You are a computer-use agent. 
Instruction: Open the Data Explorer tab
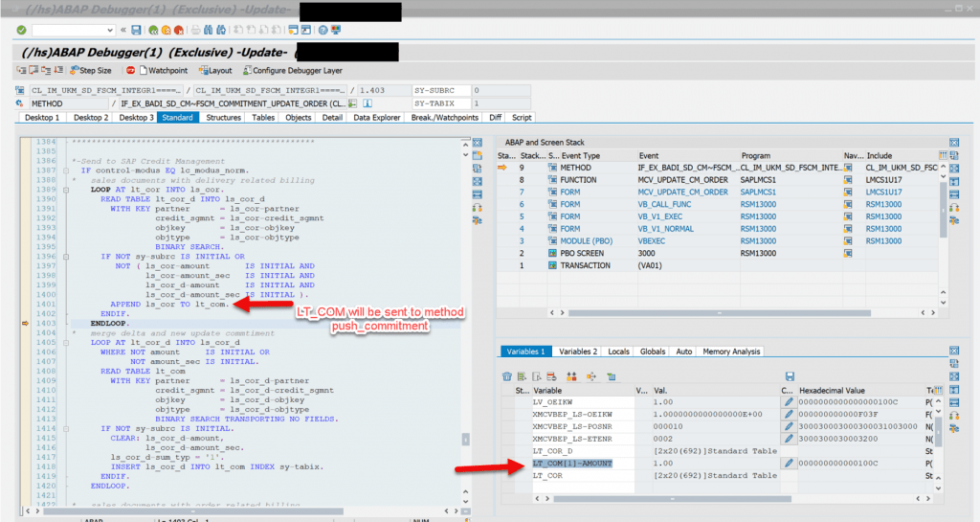pos(377,118)
